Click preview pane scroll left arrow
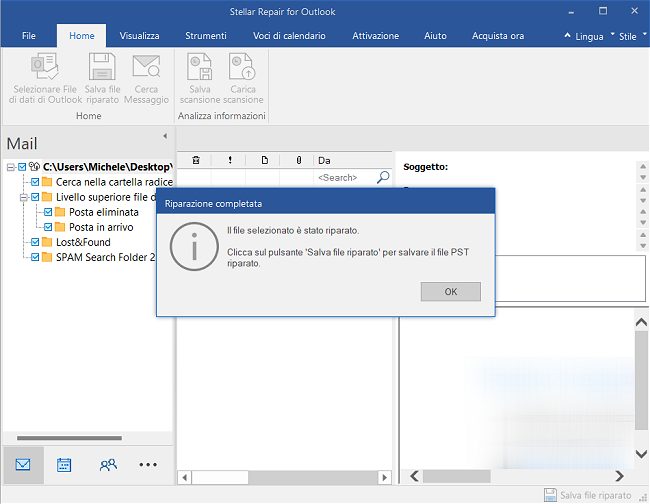The height and width of the screenshot is (504, 650). pyautogui.click(x=414, y=476)
